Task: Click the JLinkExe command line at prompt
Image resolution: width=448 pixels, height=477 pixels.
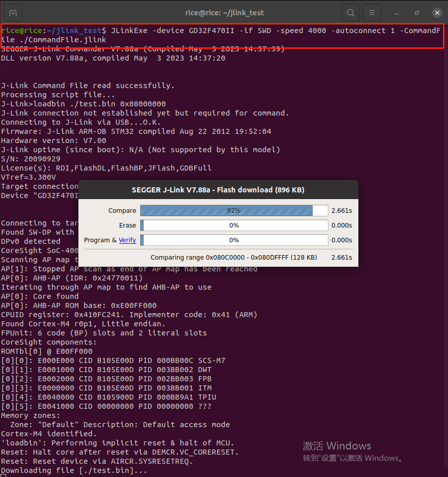Action: 221,35
